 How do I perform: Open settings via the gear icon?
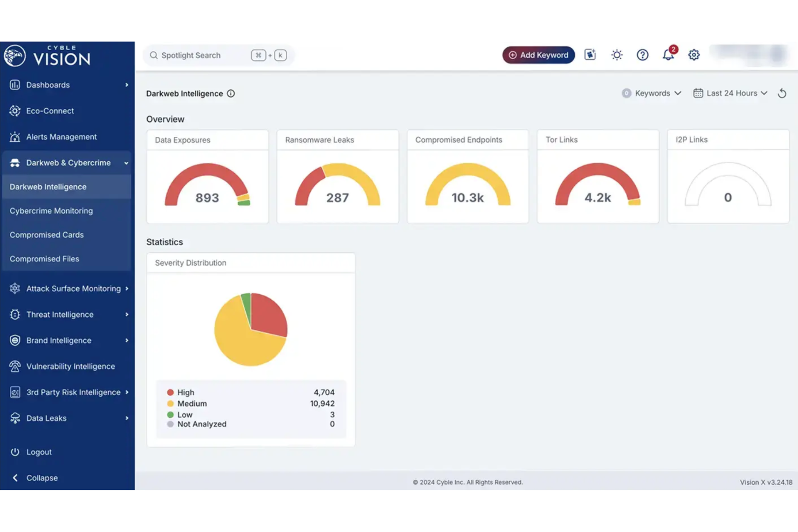tap(694, 54)
